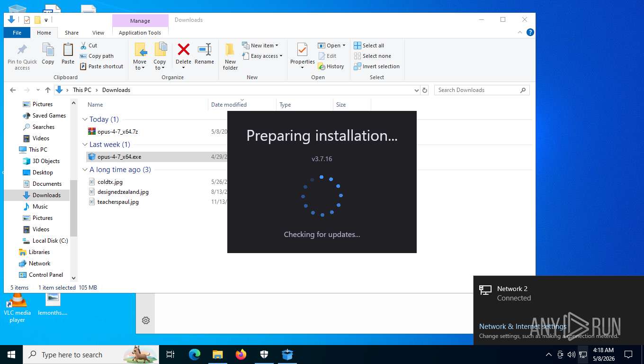Click This PC in the address bar

tap(82, 90)
